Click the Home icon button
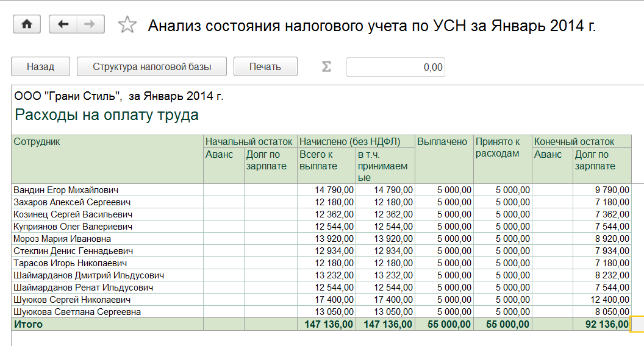 pyautogui.click(x=26, y=24)
